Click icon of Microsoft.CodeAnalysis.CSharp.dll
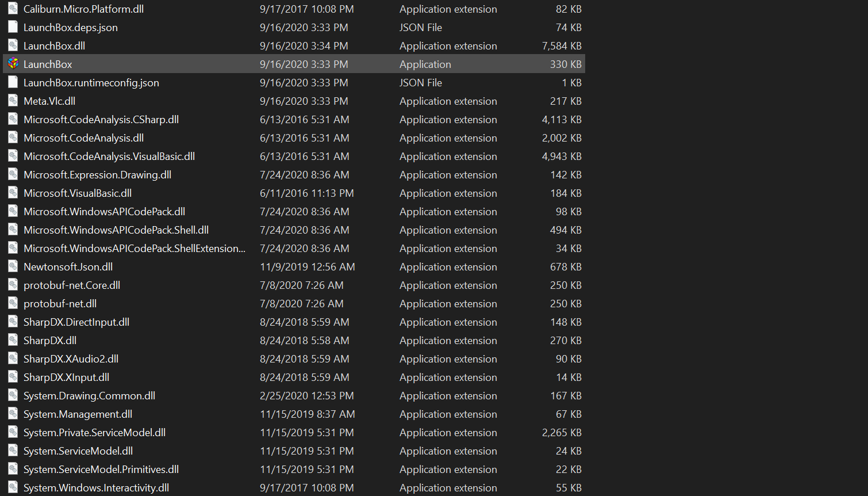The height and width of the screenshot is (496, 868). tap(13, 119)
